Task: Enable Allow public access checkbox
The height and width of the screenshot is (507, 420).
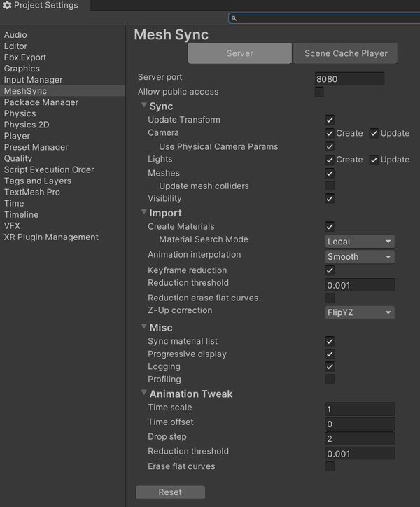Action: point(319,92)
